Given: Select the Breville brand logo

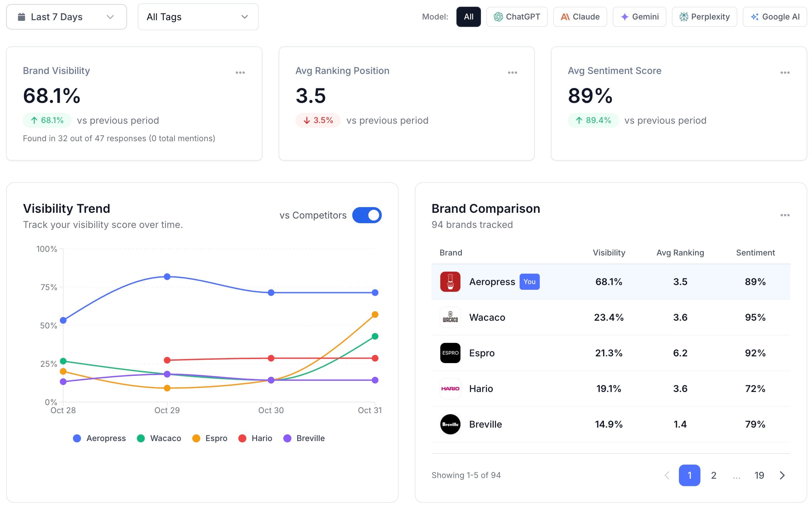Looking at the screenshot, I should click(450, 424).
